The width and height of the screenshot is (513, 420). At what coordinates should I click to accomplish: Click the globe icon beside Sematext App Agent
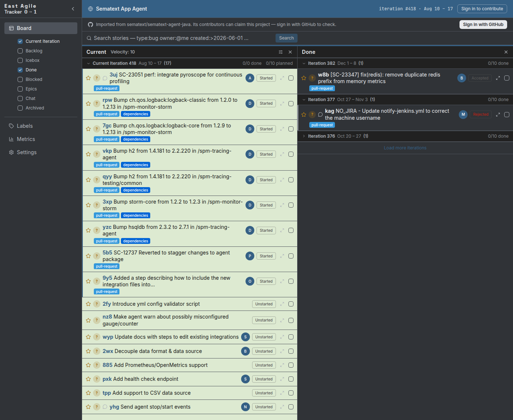91,9
